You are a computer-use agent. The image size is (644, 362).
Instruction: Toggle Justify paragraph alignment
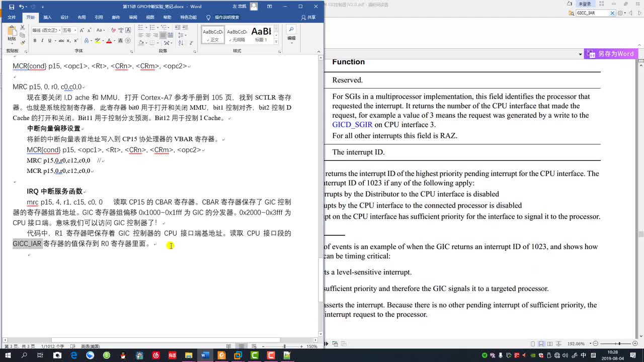point(163,35)
